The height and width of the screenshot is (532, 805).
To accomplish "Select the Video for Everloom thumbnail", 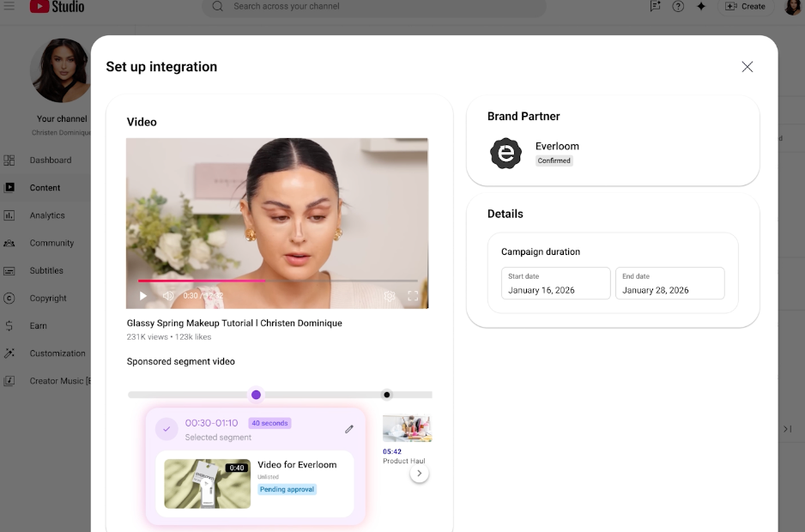I will click(x=207, y=484).
